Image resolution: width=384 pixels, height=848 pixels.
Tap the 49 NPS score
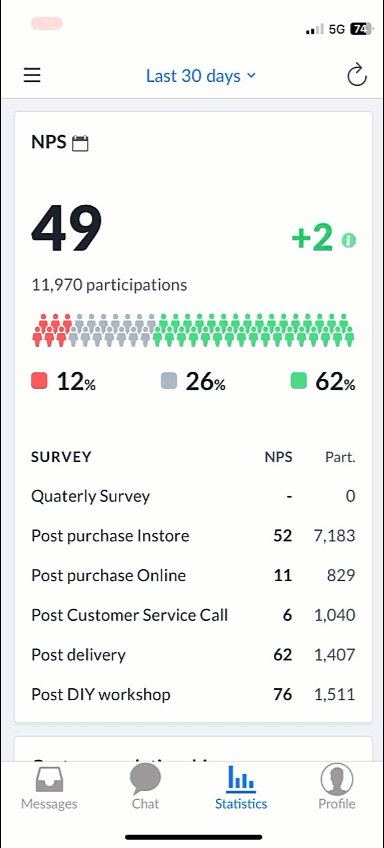click(67, 229)
